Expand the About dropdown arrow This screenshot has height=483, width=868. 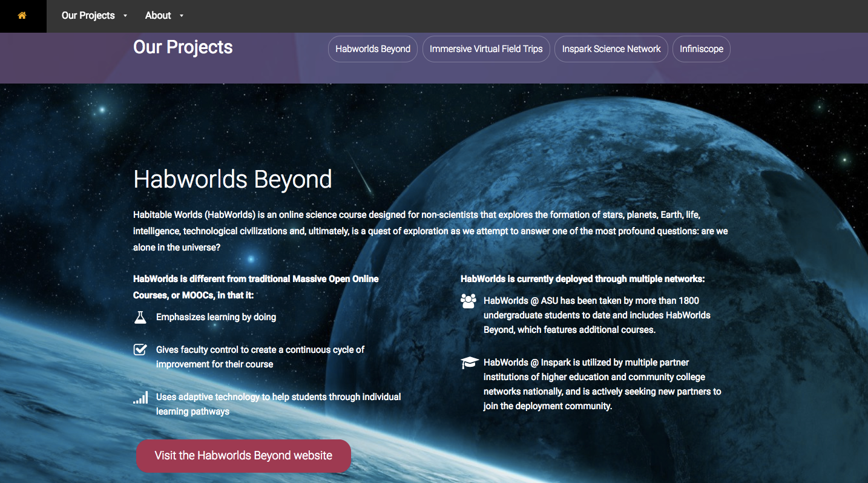[182, 16]
